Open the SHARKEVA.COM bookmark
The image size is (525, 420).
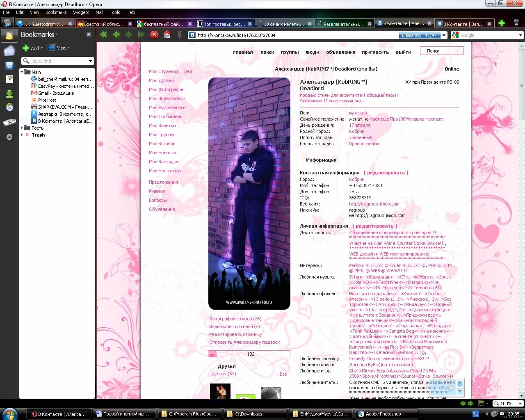(x=62, y=107)
